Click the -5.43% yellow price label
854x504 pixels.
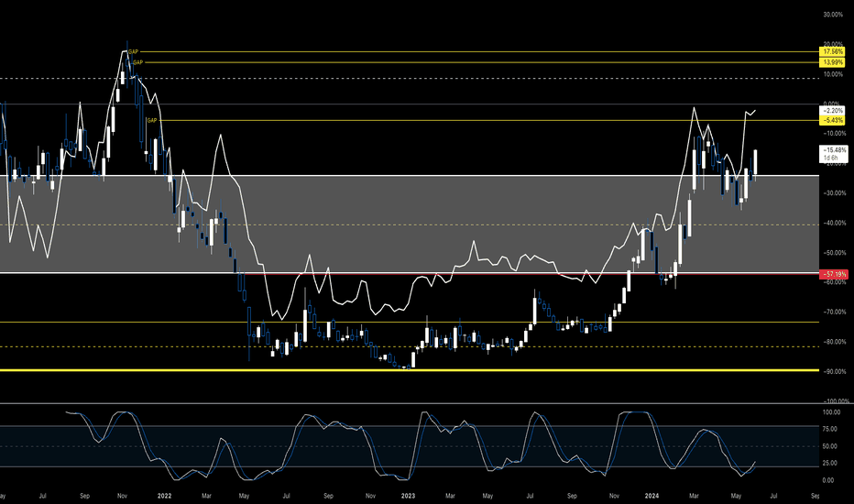pyautogui.click(x=833, y=120)
